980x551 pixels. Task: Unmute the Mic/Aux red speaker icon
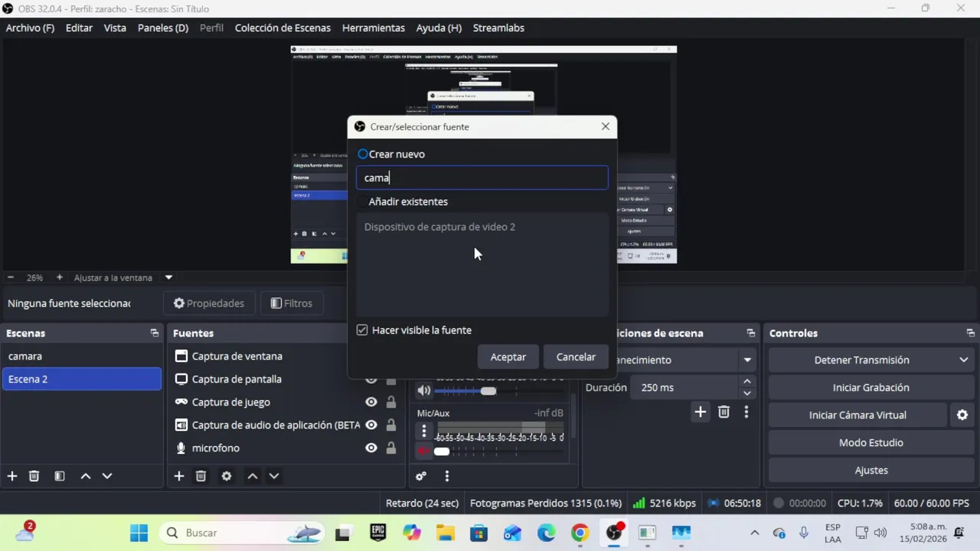(424, 451)
